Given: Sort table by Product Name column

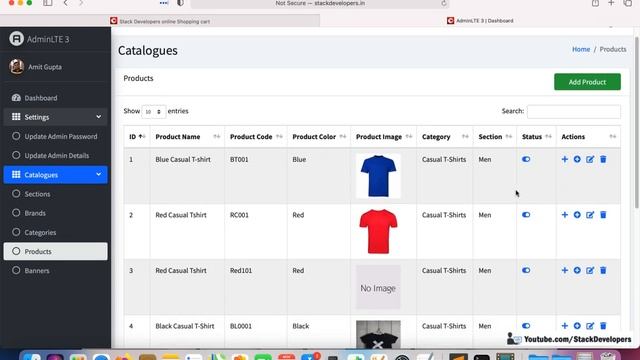Looking at the screenshot, I should 187,137.
